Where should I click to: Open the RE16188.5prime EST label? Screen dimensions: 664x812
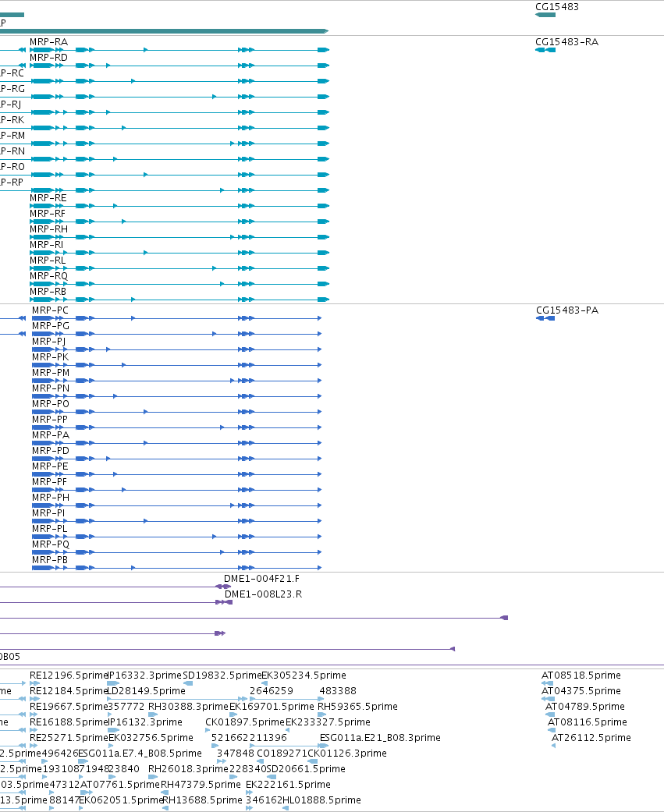pos(69,722)
